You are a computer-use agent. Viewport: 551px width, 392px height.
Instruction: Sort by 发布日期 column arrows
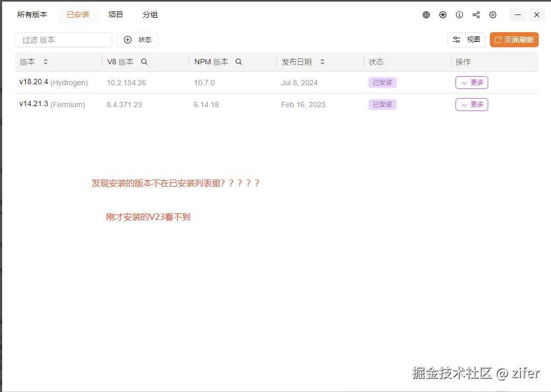322,62
